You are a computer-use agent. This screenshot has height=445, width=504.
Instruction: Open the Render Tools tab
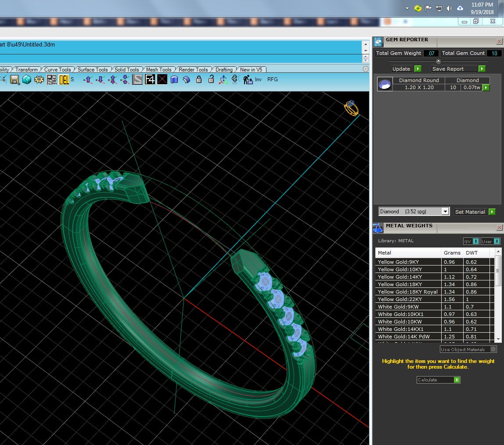[193, 70]
